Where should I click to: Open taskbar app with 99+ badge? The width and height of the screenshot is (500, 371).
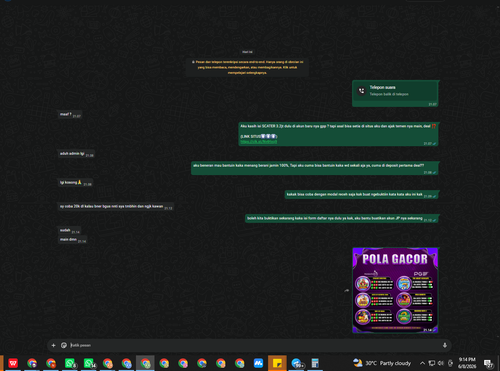pos(296,363)
